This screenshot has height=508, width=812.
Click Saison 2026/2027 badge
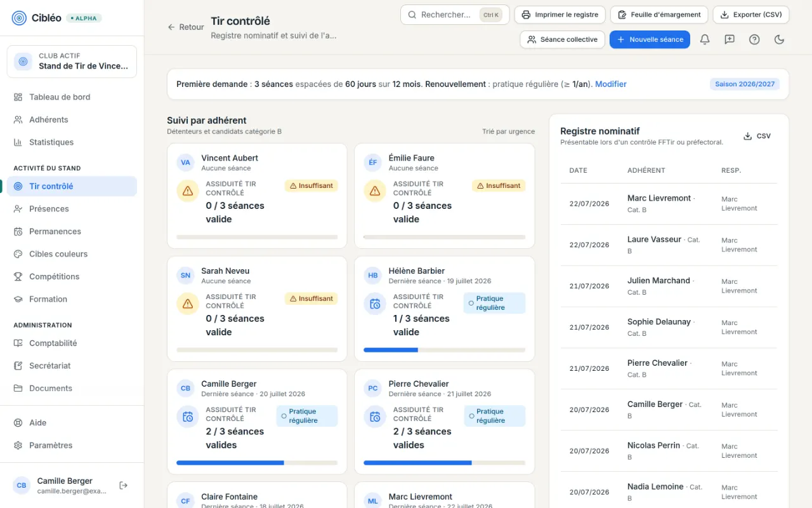click(745, 84)
